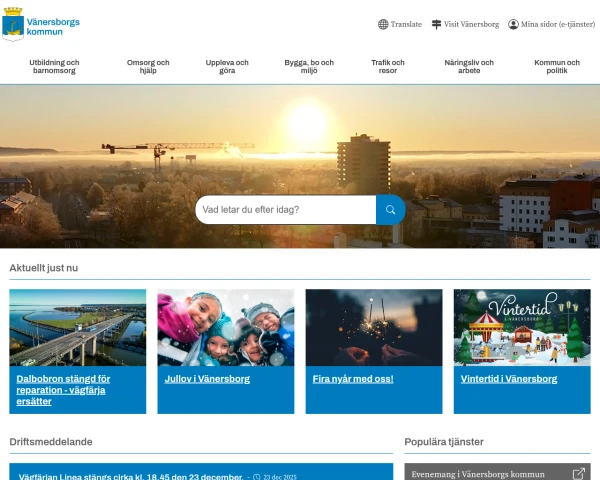This screenshot has width=600, height=480.
Task: Open the Vägfärjan Linea stängs driftsmeddelande
Action: click(131, 477)
